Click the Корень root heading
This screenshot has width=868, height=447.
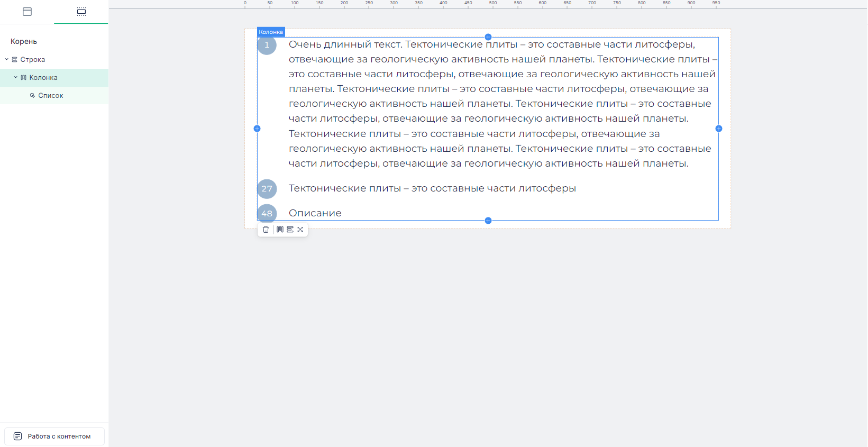click(24, 41)
